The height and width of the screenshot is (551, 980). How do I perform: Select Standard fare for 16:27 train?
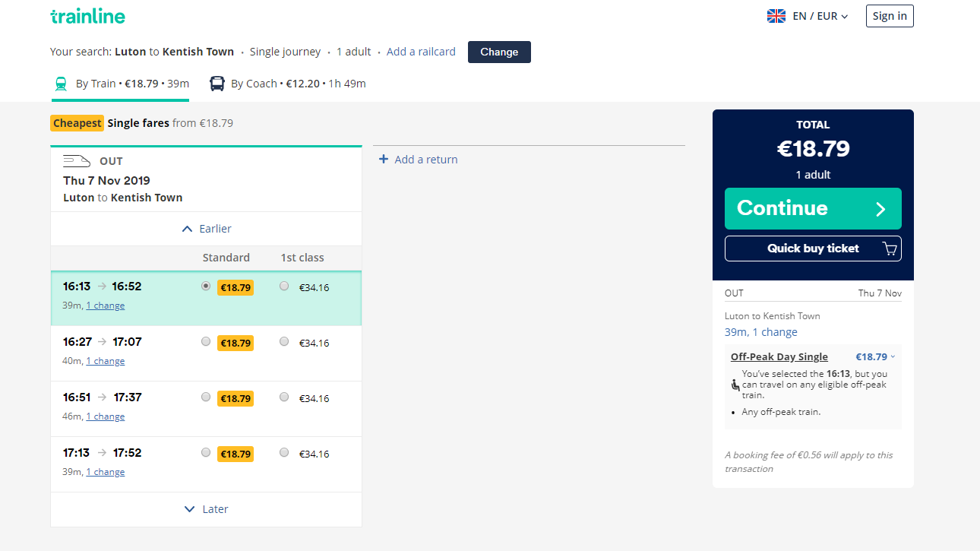tap(206, 342)
